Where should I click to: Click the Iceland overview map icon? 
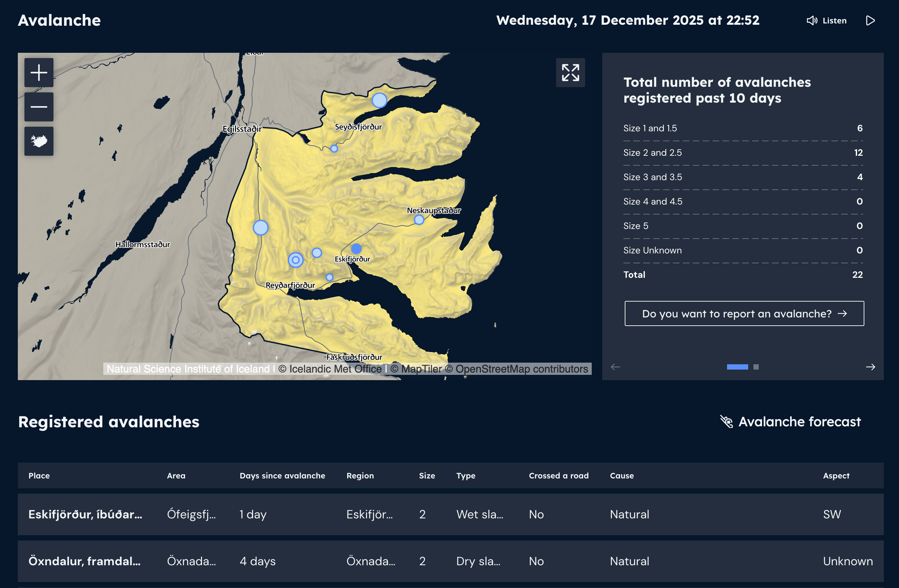[39, 141]
